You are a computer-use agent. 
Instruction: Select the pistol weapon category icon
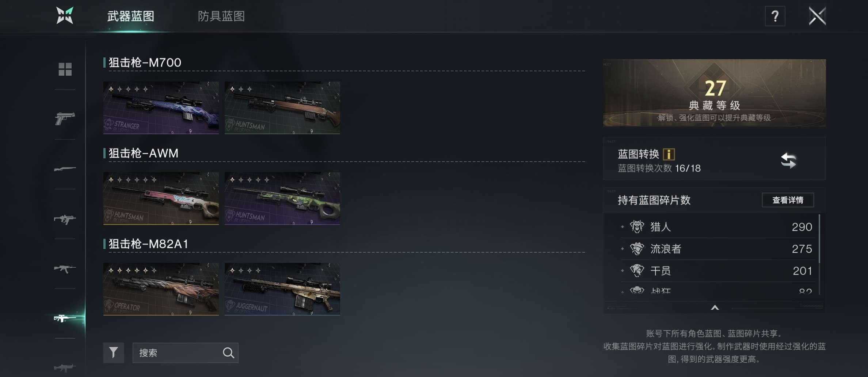point(65,118)
